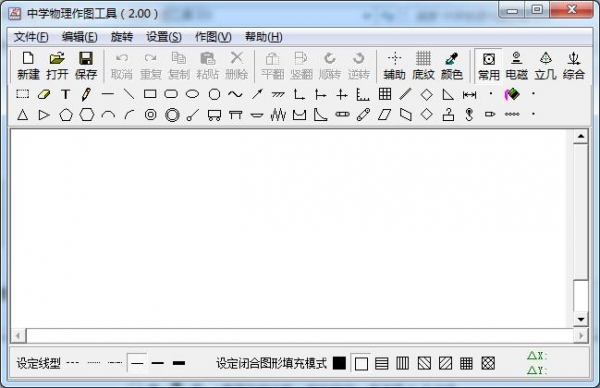The height and width of the screenshot is (388, 600).
Task: Click the 打开 (Open) folder icon
Action: coord(57,59)
